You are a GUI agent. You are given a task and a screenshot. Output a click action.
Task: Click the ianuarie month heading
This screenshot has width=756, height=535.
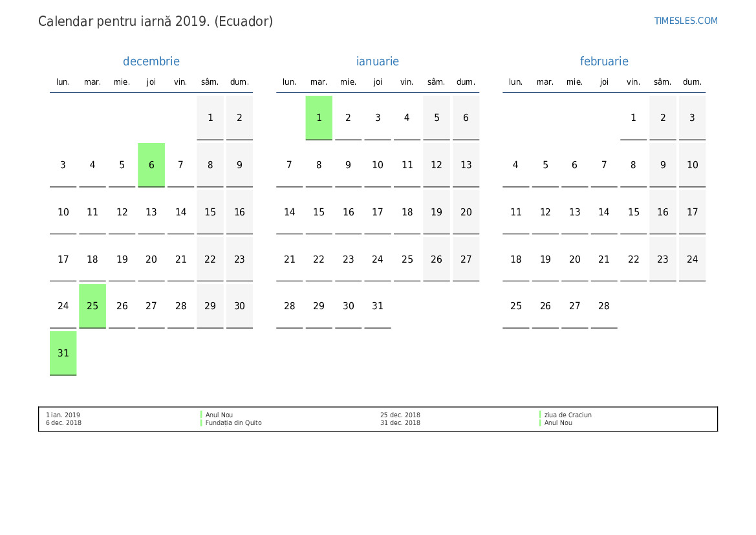point(378,61)
